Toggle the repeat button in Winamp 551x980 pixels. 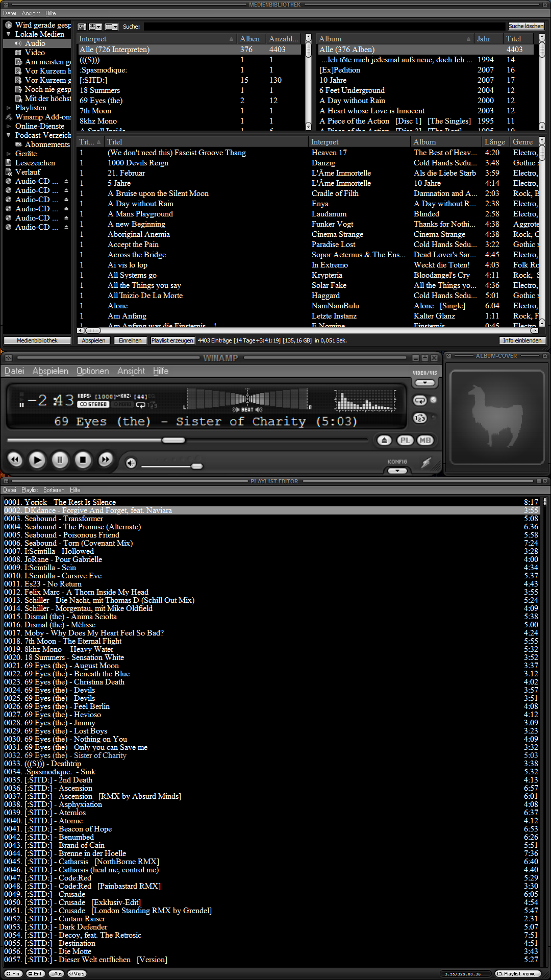420,400
